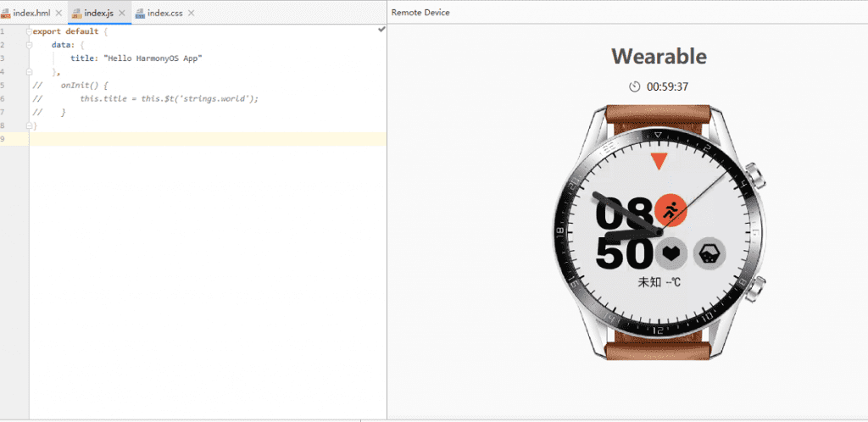
Task: Tap the large 08 hour digits
Action: tap(624, 214)
